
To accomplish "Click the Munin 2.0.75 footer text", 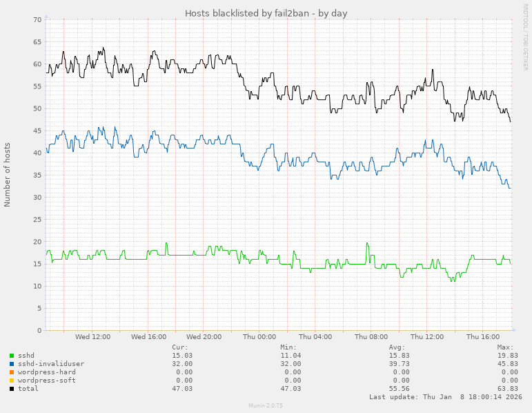I will coord(266,406).
